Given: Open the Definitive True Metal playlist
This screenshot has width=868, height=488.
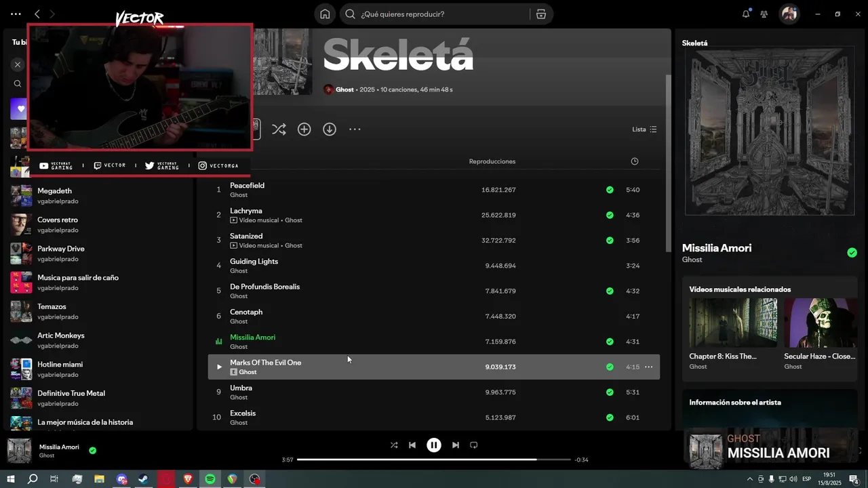Looking at the screenshot, I should tap(98, 398).
